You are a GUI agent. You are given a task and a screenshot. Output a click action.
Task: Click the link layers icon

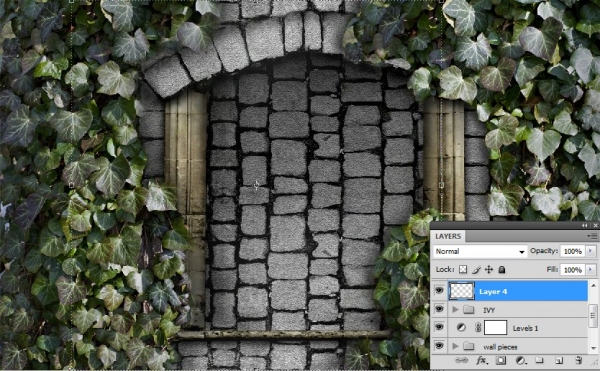[x=461, y=360]
